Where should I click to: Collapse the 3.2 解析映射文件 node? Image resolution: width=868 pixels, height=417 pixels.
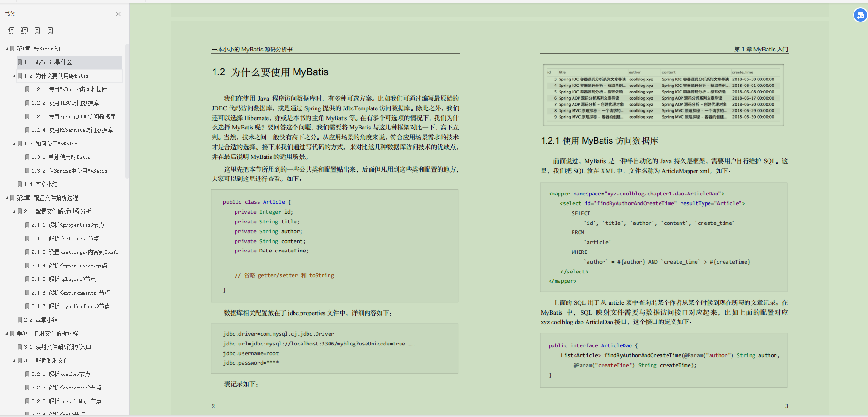pyautogui.click(x=14, y=360)
